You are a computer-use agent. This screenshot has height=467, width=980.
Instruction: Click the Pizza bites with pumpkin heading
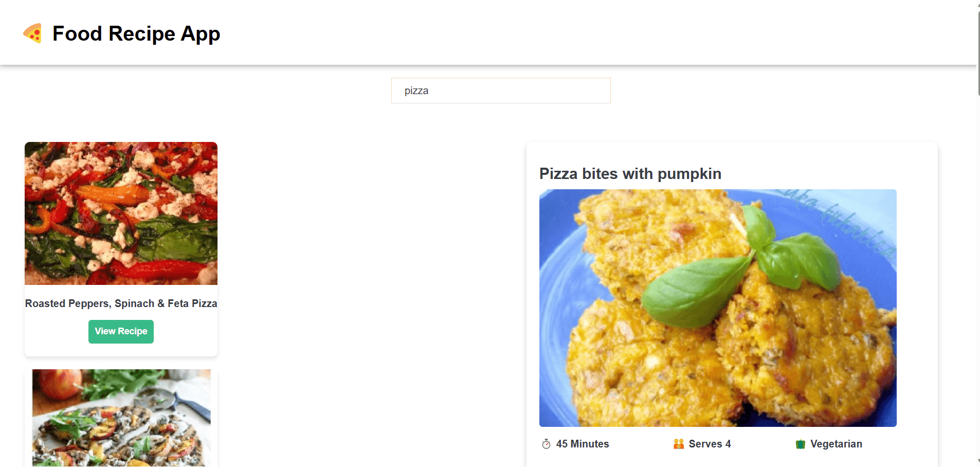tap(630, 174)
